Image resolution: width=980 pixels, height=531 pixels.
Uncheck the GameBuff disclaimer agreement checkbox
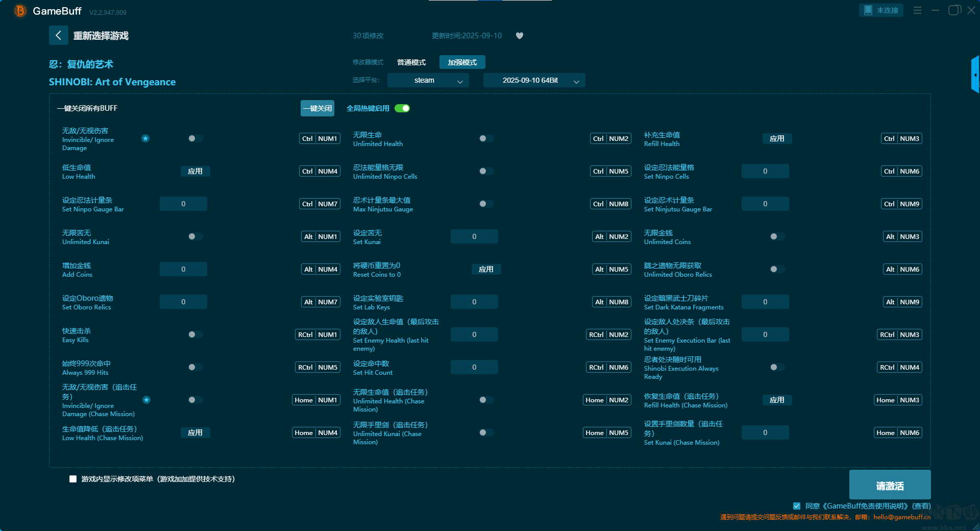(x=797, y=506)
